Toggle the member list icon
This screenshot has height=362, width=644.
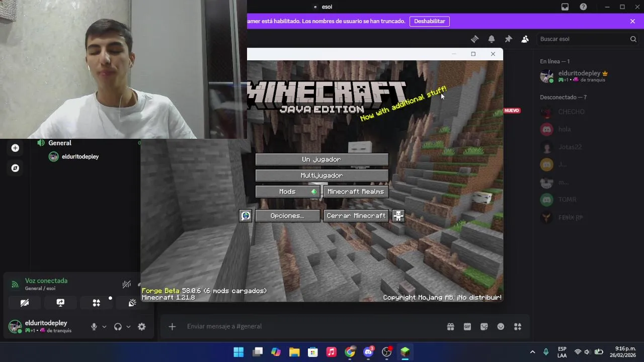pyautogui.click(x=525, y=39)
